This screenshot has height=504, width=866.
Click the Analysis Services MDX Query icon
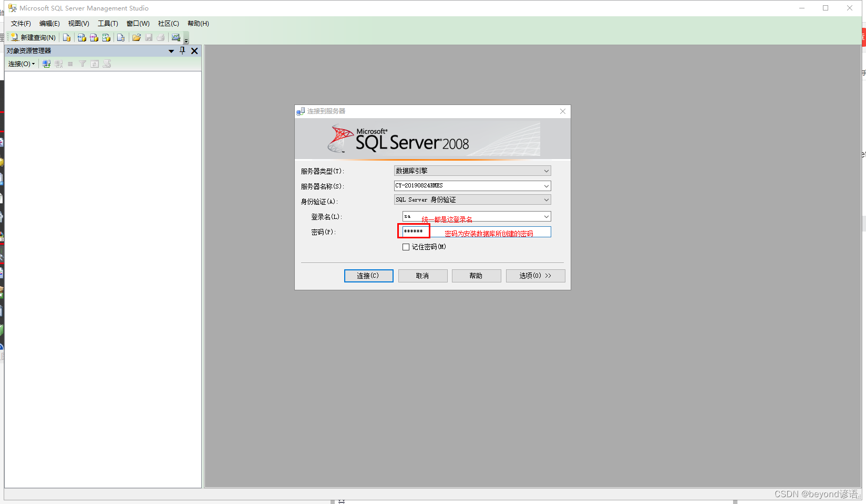pyautogui.click(x=81, y=37)
